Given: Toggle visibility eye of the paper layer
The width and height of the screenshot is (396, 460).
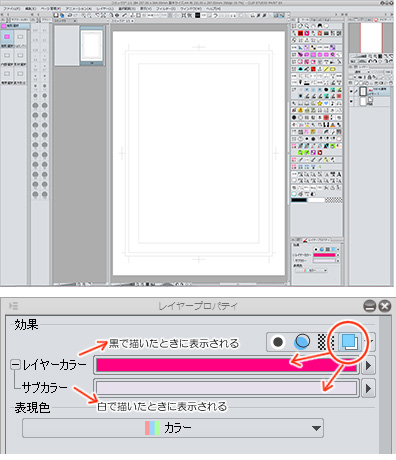Looking at the screenshot, I should coord(351,101).
